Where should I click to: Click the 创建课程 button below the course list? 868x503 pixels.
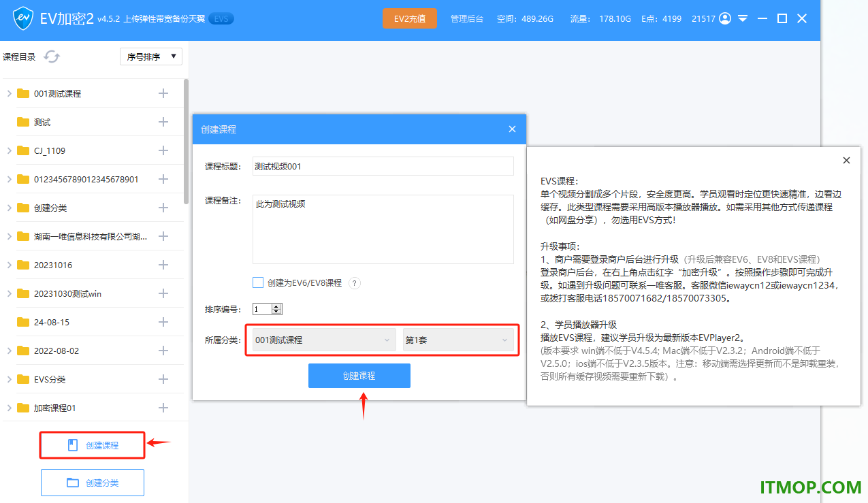pos(93,445)
